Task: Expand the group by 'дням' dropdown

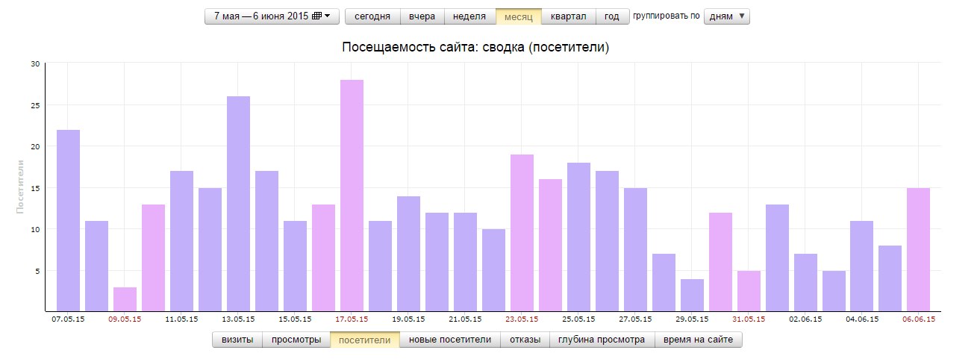Action: (x=726, y=16)
